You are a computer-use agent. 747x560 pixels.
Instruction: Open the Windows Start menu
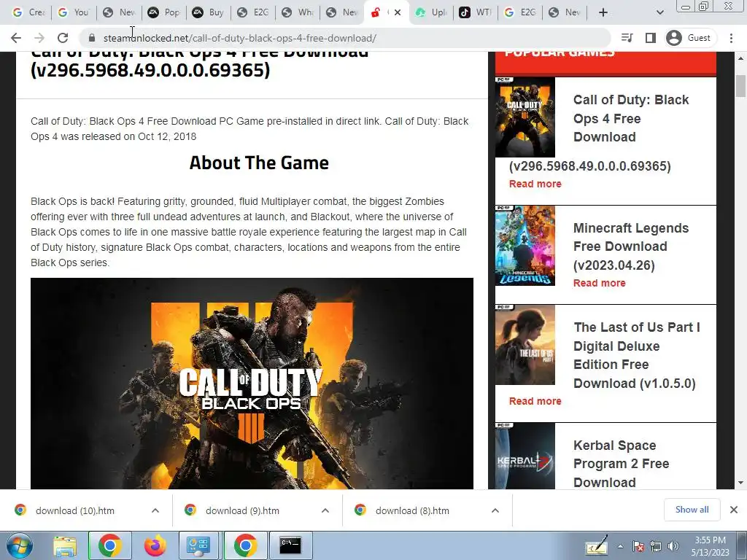18,545
